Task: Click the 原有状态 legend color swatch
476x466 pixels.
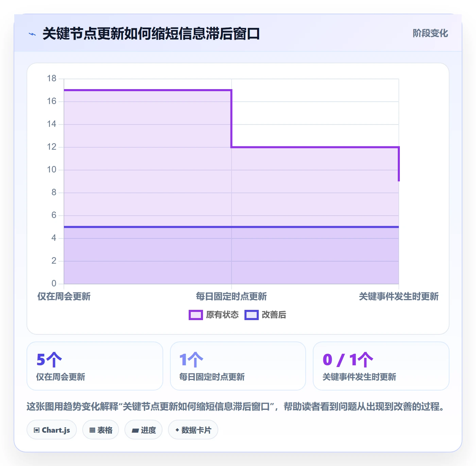Action: [196, 315]
